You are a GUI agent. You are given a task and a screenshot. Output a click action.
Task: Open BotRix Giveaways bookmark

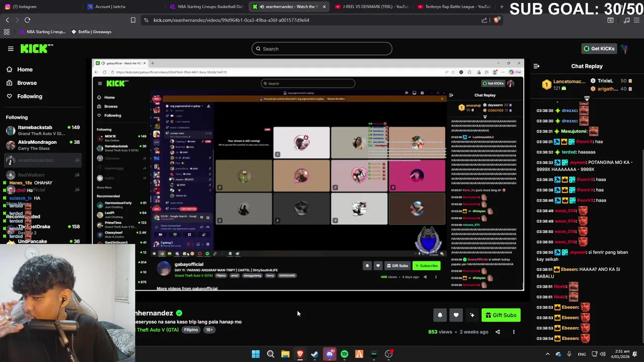coord(92,32)
